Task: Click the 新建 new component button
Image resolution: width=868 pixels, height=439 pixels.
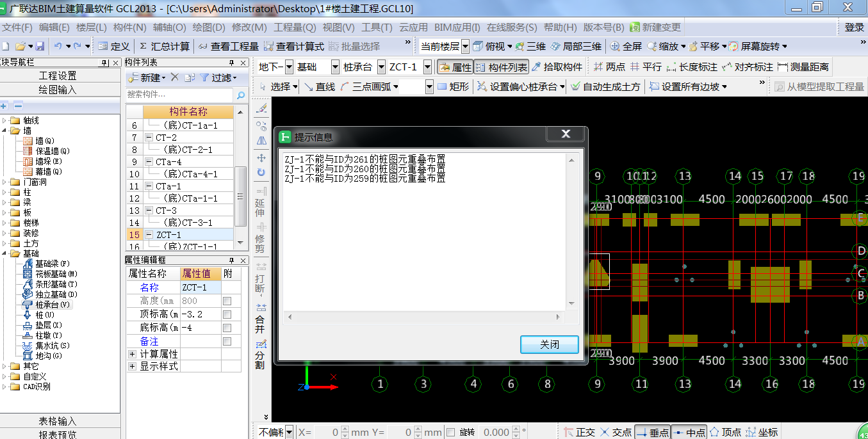Action: point(146,77)
